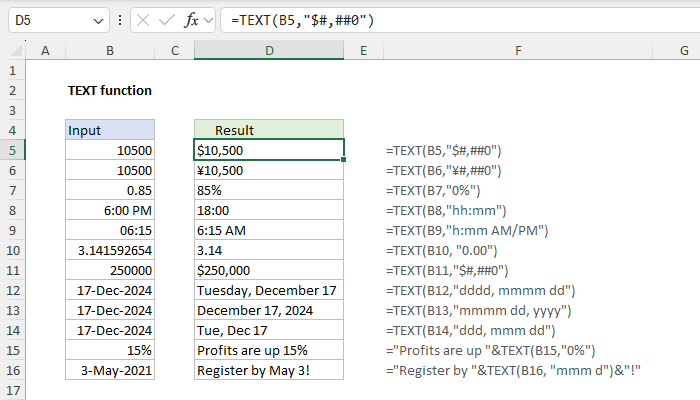Screen dimensions: 700x400
Task: Select column C header
Action: pyautogui.click(x=175, y=50)
